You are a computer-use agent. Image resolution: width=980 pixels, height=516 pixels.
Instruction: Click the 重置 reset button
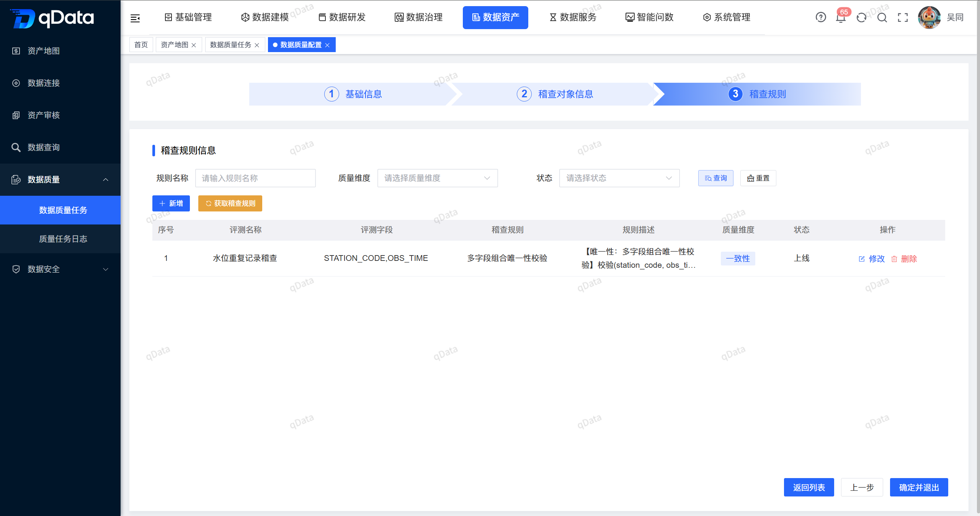pyautogui.click(x=758, y=178)
